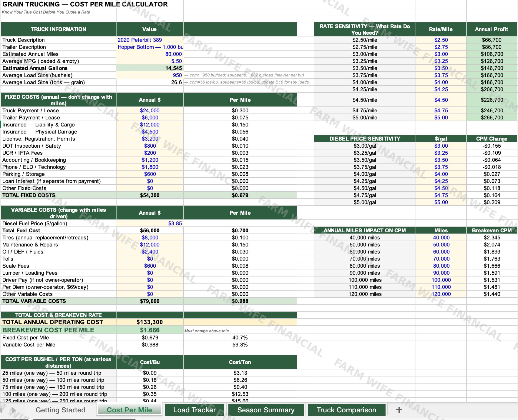The height and width of the screenshot is (420, 518).
Task: Open the Season Summary tab
Action: tap(266, 410)
